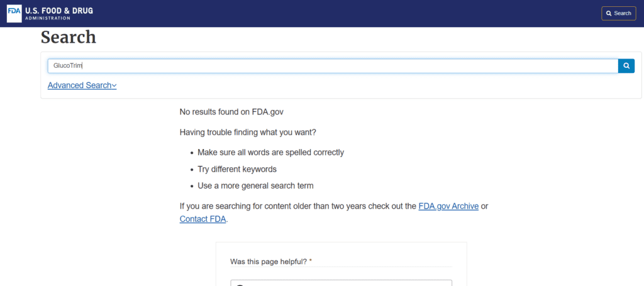
Task: Click the feedback form panel area
Action: tap(341, 264)
